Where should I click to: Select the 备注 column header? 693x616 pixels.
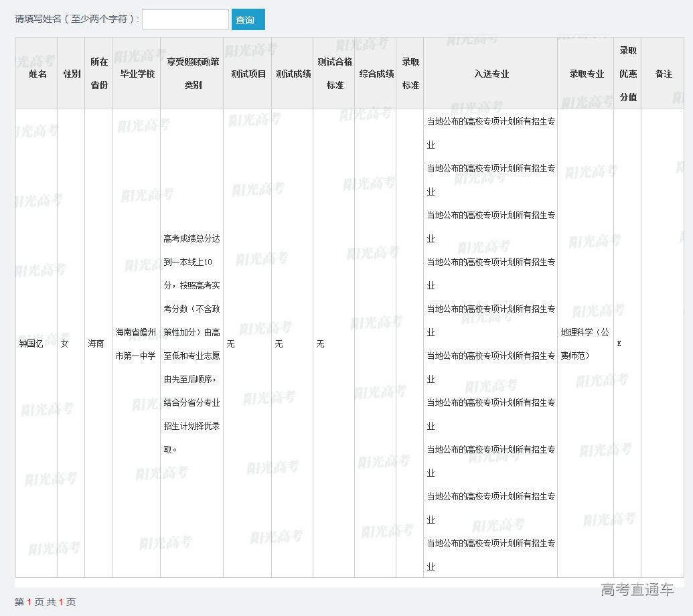pos(663,74)
